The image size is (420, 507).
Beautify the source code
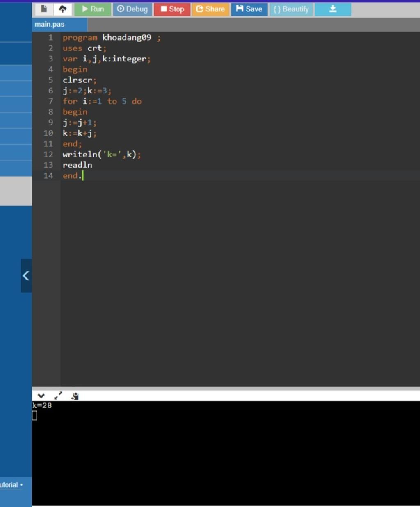pos(291,9)
